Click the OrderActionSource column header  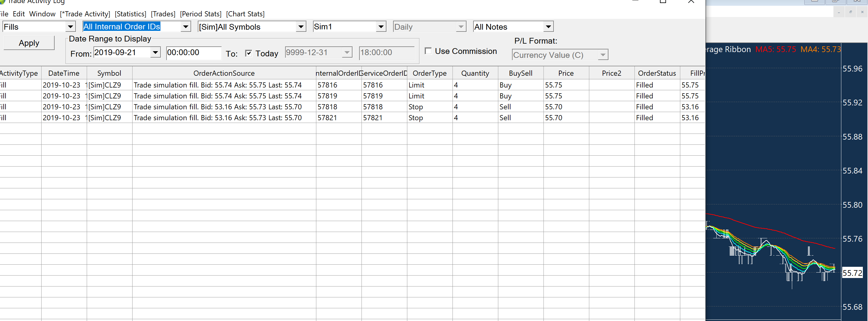point(224,73)
